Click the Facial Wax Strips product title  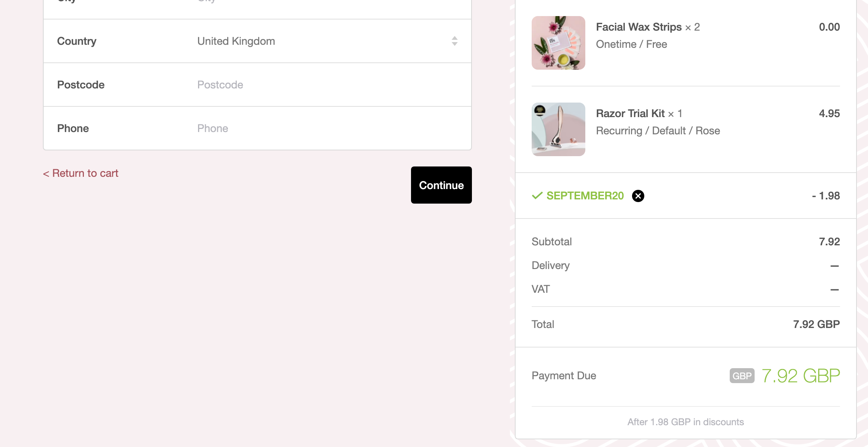tap(639, 27)
